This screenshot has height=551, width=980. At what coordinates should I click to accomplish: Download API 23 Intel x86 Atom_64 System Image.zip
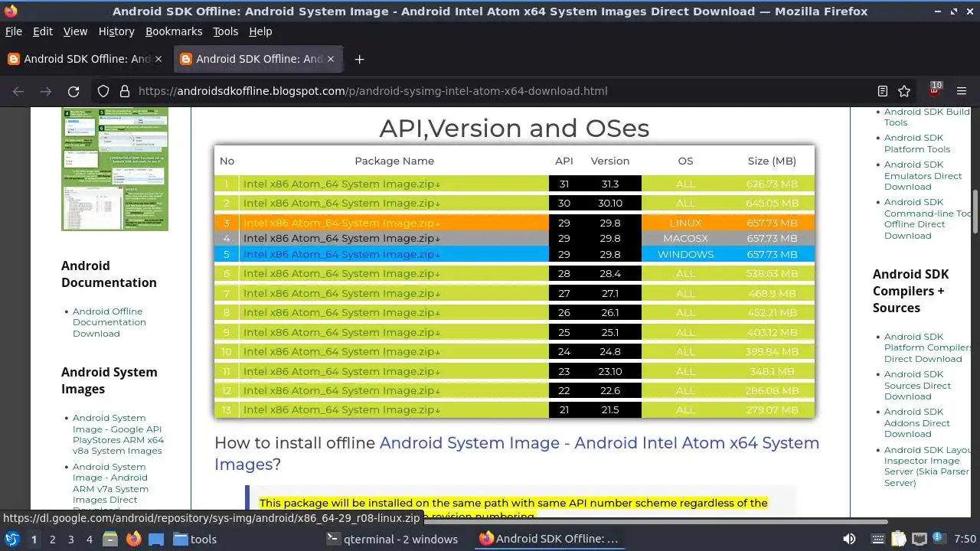tap(341, 371)
